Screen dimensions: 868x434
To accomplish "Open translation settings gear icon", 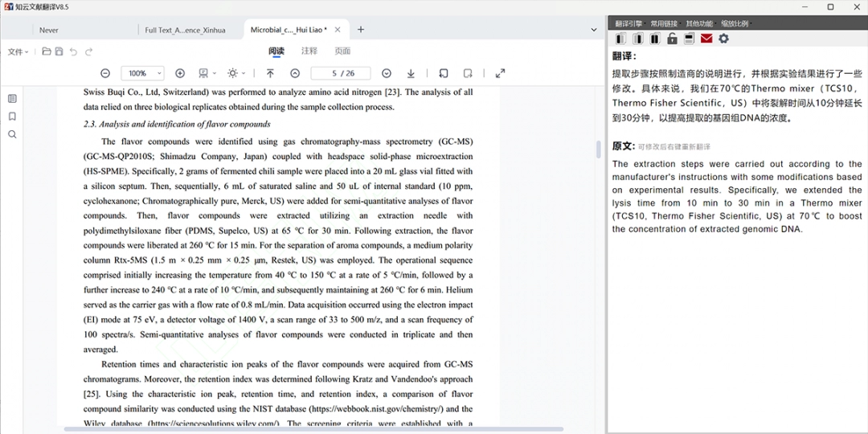I will point(723,39).
